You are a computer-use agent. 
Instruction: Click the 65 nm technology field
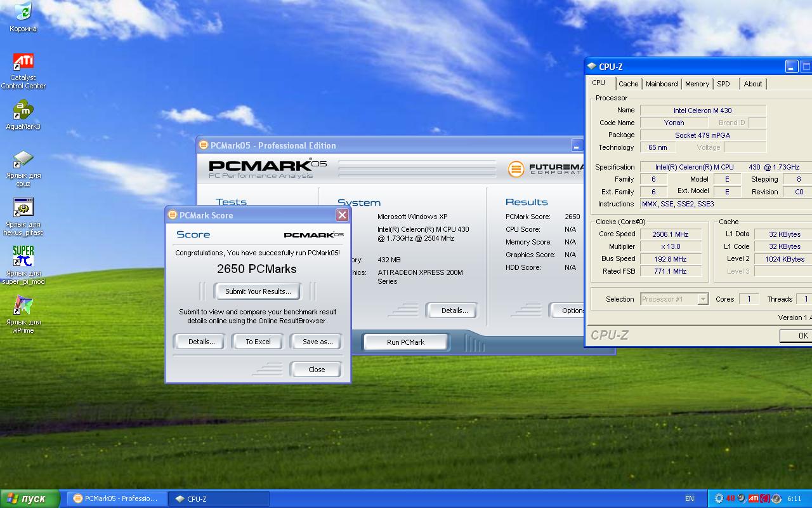coord(658,147)
